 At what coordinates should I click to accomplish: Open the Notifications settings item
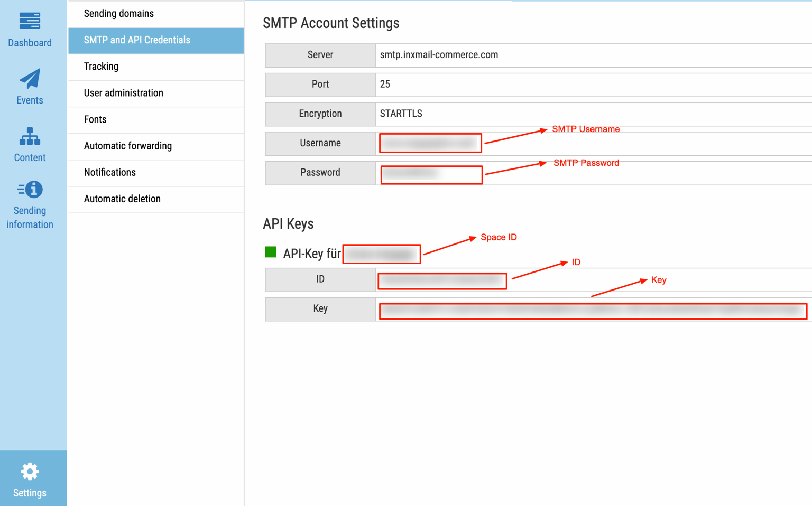tap(156, 172)
